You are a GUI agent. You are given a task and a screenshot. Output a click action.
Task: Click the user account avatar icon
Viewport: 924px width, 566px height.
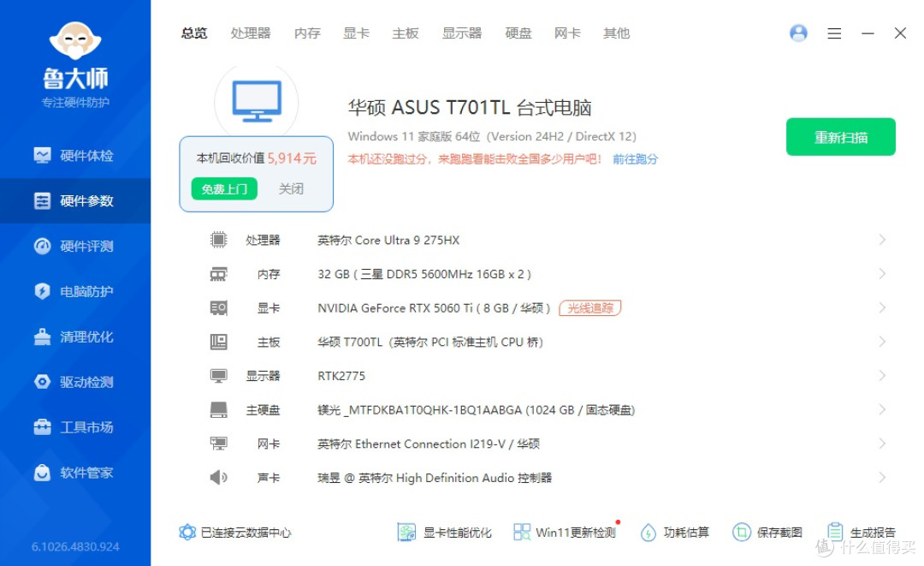pyautogui.click(x=798, y=33)
